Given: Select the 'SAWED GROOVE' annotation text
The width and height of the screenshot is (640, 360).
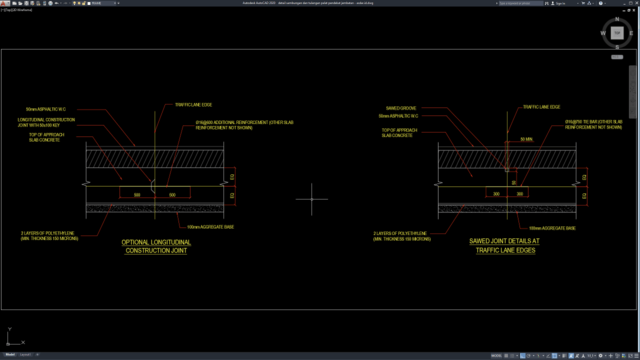Looking at the screenshot, I should tap(401, 108).
